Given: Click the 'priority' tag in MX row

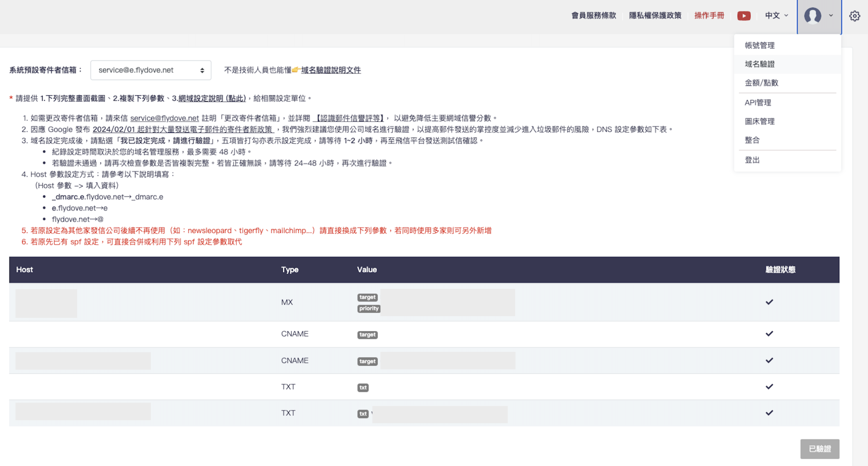Looking at the screenshot, I should point(369,308).
